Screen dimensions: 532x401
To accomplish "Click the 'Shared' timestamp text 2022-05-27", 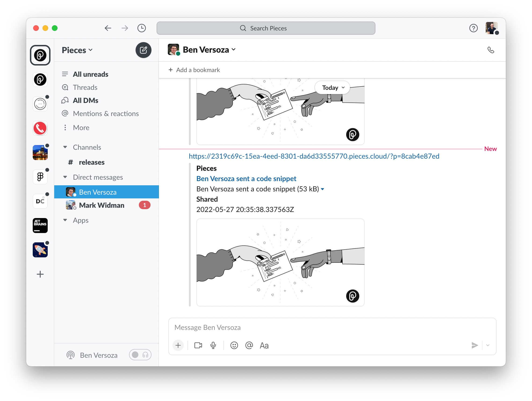I will [245, 210].
